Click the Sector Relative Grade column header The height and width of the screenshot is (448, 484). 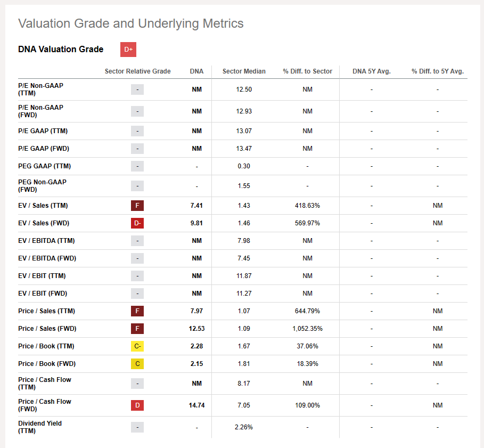click(137, 71)
